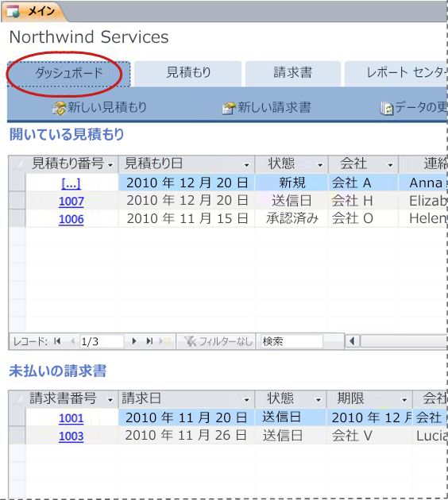The height and width of the screenshot is (500, 448).
Task: Go to first record in quotes navigator
Action: 57,341
